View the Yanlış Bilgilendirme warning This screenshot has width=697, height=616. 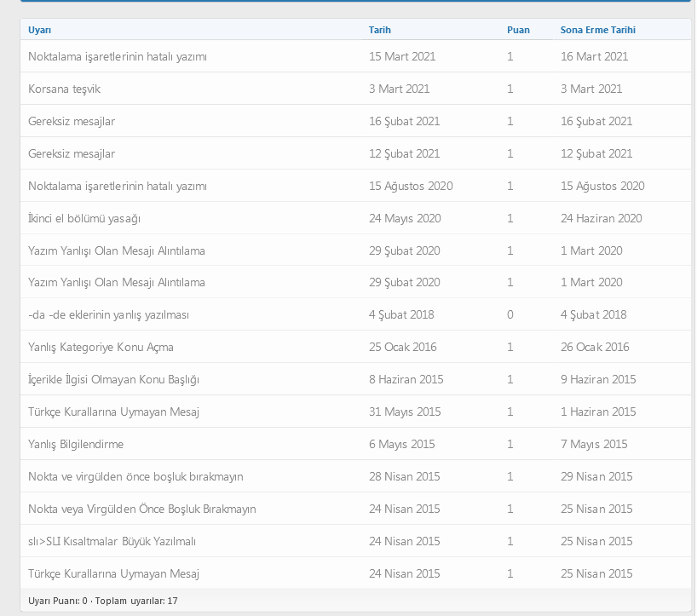pyautogui.click(x=76, y=444)
